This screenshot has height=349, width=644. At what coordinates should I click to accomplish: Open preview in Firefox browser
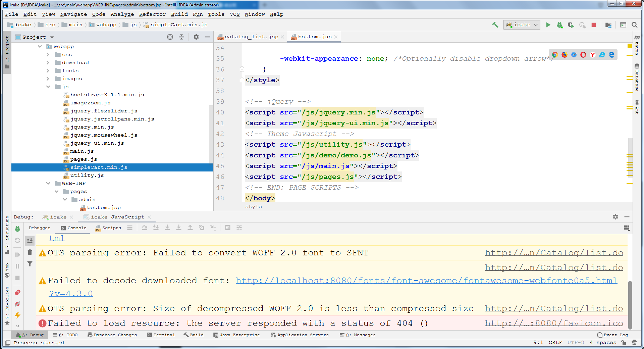pos(565,55)
